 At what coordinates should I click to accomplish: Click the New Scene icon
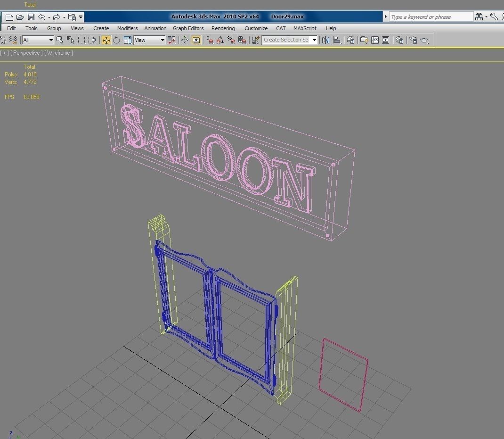9,17
